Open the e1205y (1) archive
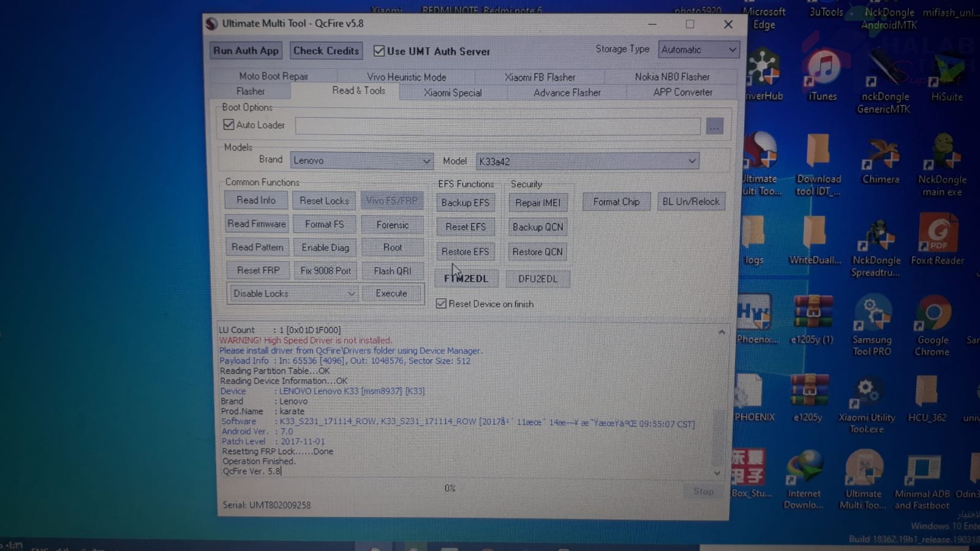The height and width of the screenshot is (551, 980). [812, 320]
